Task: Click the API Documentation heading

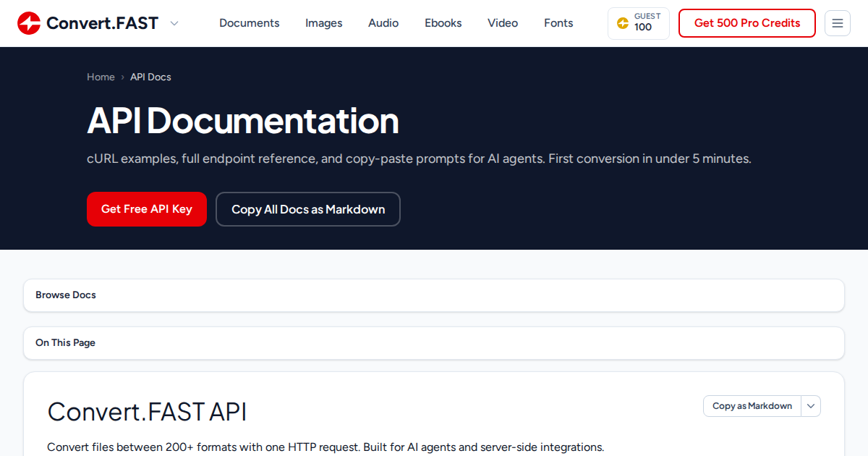Action: pos(243,121)
